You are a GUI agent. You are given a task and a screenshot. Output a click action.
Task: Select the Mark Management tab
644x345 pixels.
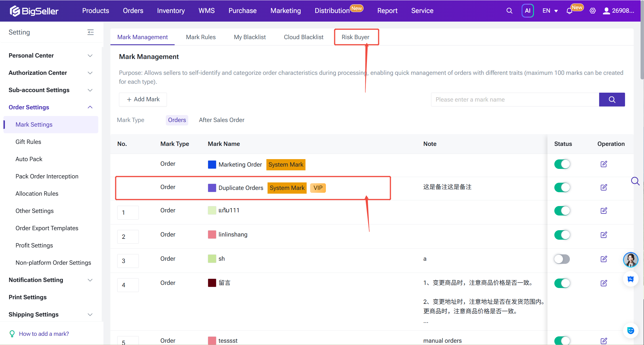coord(143,37)
